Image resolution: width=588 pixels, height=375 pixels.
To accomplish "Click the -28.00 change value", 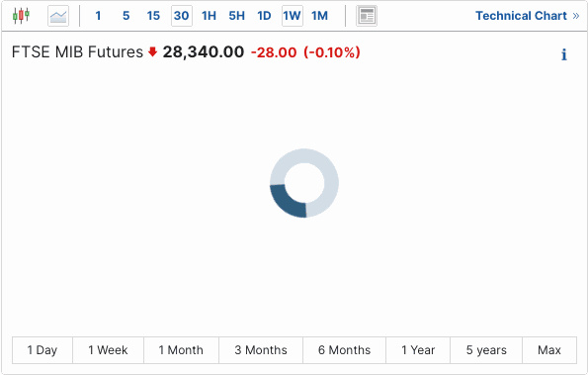I will [x=274, y=52].
